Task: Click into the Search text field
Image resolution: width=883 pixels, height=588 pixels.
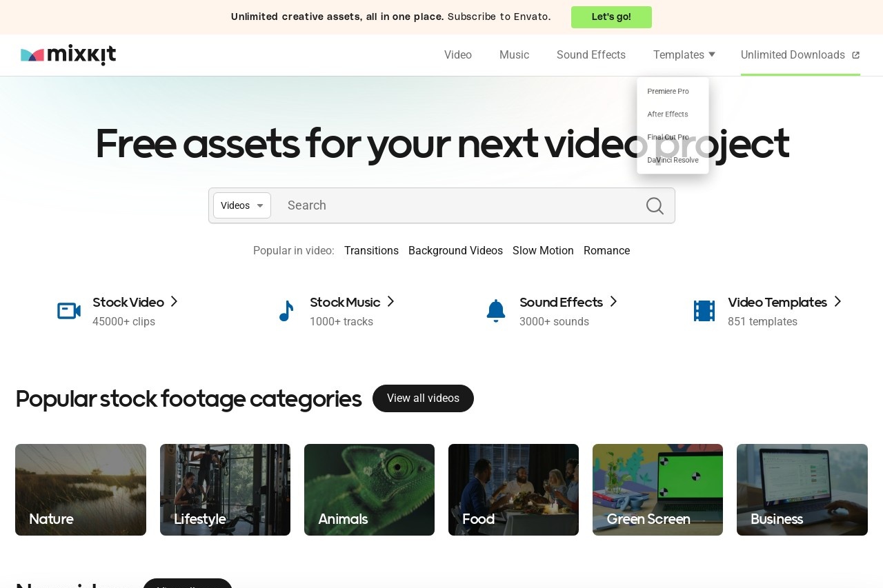Action: click(x=455, y=205)
